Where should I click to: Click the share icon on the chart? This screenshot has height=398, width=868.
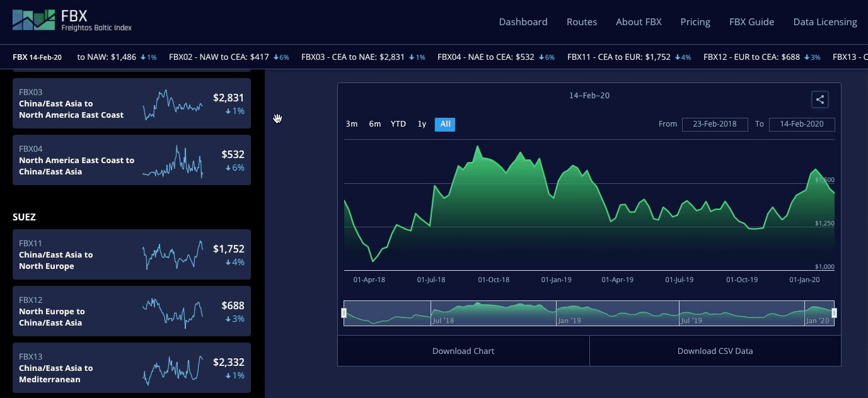tap(819, 99)
